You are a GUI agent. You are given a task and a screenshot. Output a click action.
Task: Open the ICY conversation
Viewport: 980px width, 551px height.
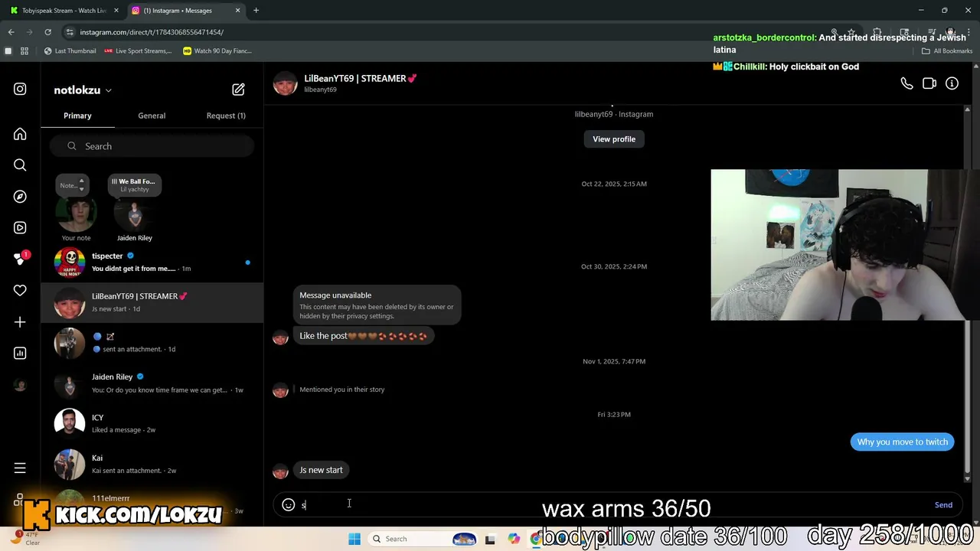pos(152,423)
